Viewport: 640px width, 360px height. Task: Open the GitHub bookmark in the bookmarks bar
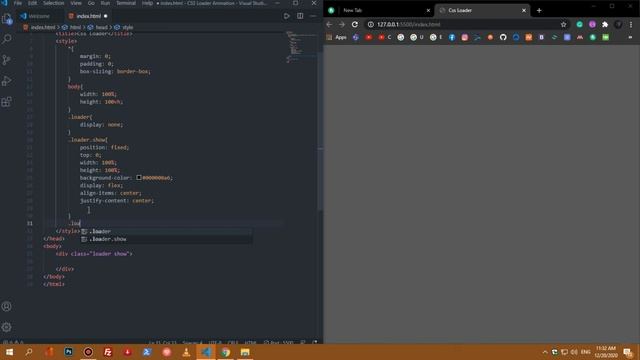[503, 37]
